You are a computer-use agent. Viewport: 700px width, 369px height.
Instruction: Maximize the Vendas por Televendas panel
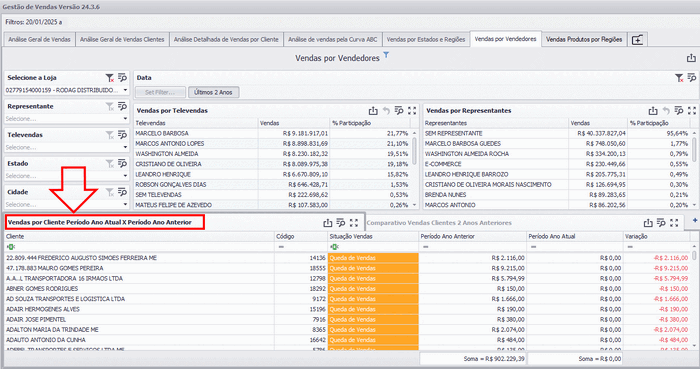tap(412, 111)
